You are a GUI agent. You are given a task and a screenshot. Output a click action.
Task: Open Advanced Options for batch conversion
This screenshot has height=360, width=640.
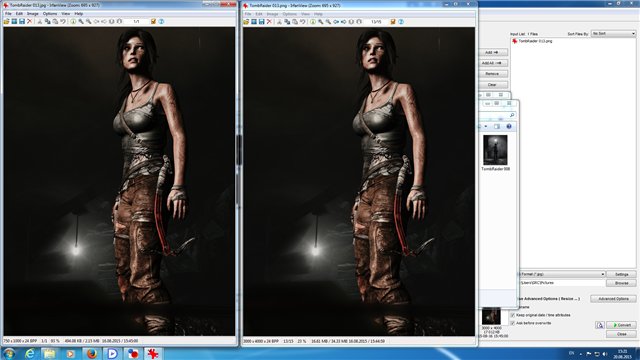pos(613,299)
